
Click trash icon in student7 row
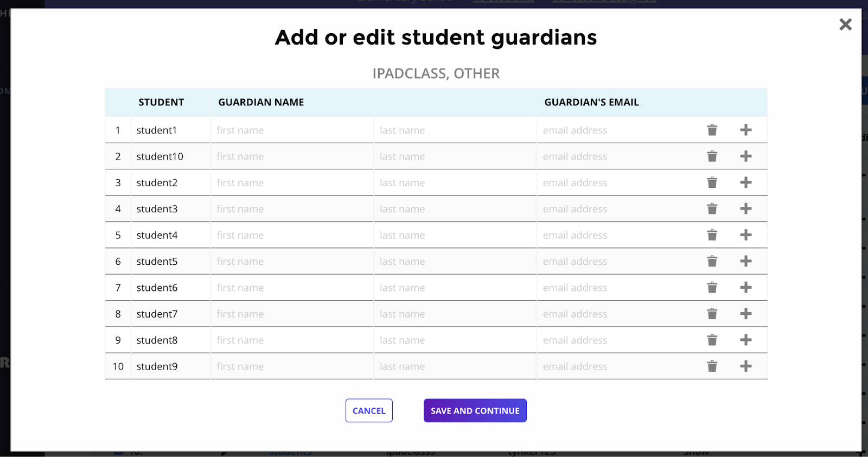click(712, 314)
